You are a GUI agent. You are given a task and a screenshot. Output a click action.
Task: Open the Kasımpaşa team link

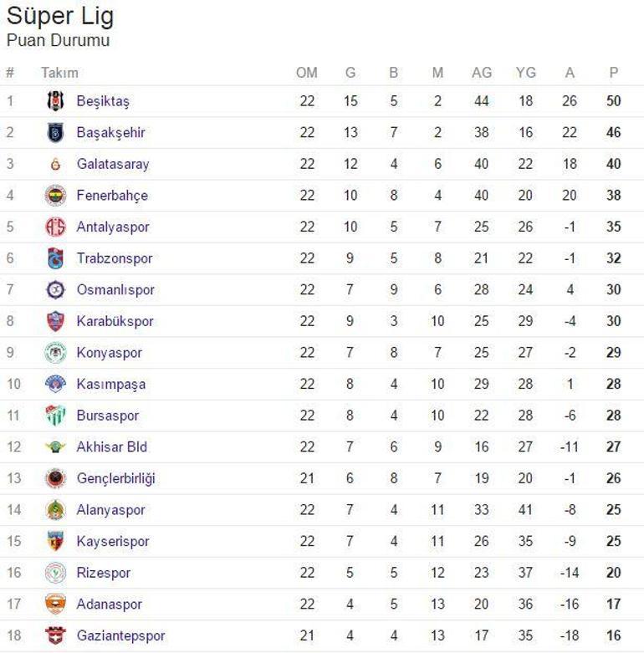tap(110, 385)
